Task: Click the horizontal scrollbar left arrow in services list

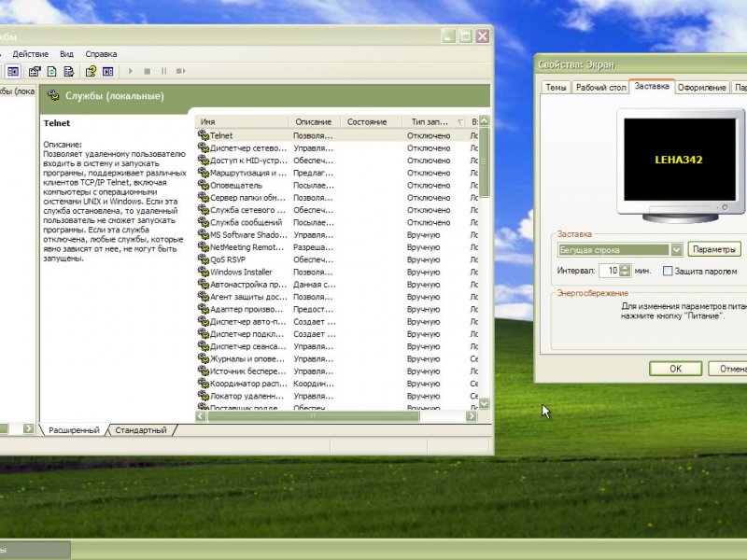Action: (201, 415)
